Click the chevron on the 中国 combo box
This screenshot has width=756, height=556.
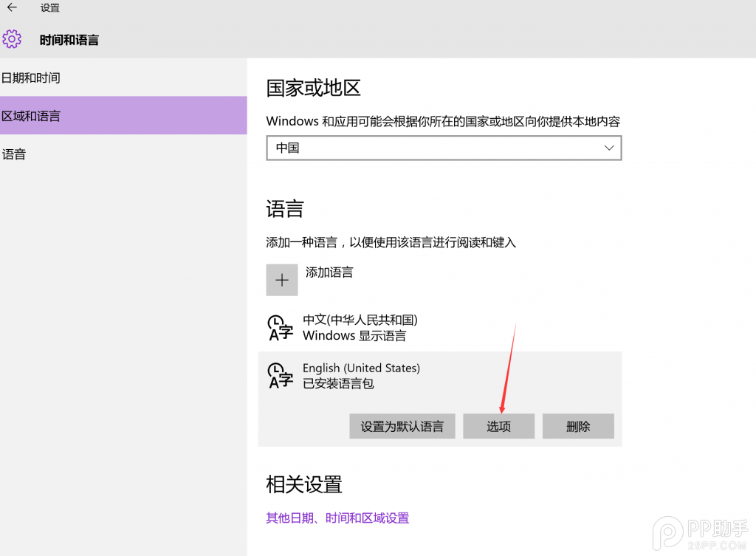(609, 148)
